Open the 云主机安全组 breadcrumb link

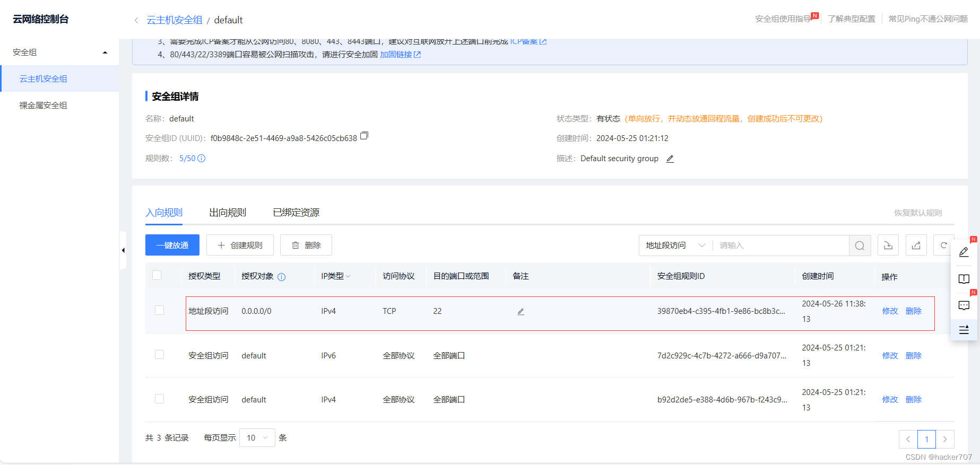(x=175, y=20)
